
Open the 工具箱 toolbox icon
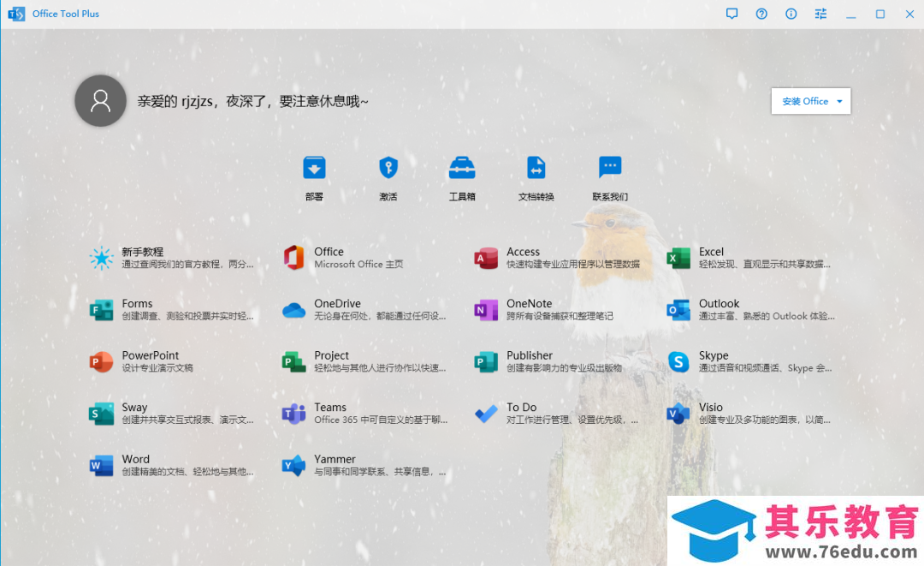coord(462,168)
